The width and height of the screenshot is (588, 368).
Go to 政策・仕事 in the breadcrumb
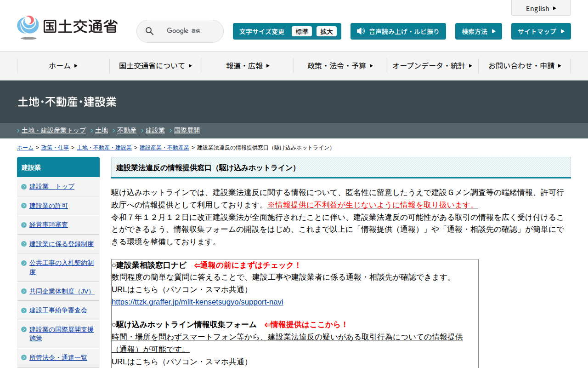tap(55, 148)
